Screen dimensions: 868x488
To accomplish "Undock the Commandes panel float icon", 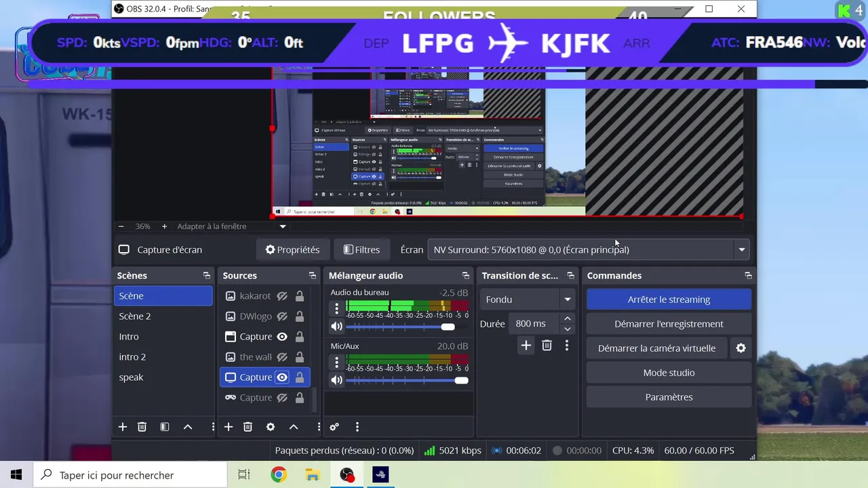I will click(748, 276).
